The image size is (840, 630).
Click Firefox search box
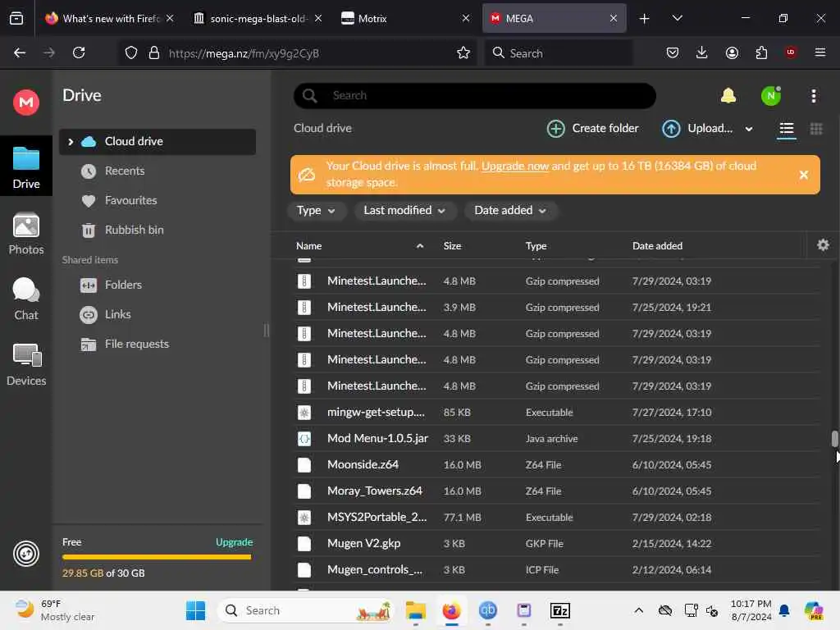click(x=558, y=53)
